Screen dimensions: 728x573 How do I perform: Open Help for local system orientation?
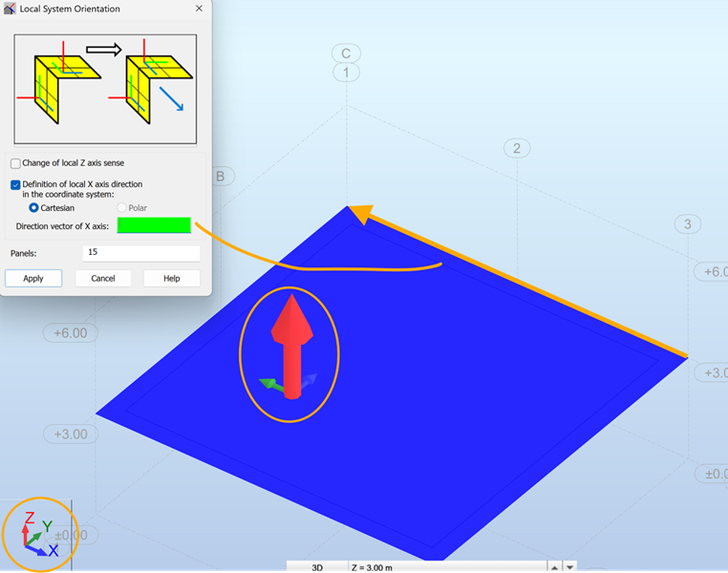[x=172, y=278]
